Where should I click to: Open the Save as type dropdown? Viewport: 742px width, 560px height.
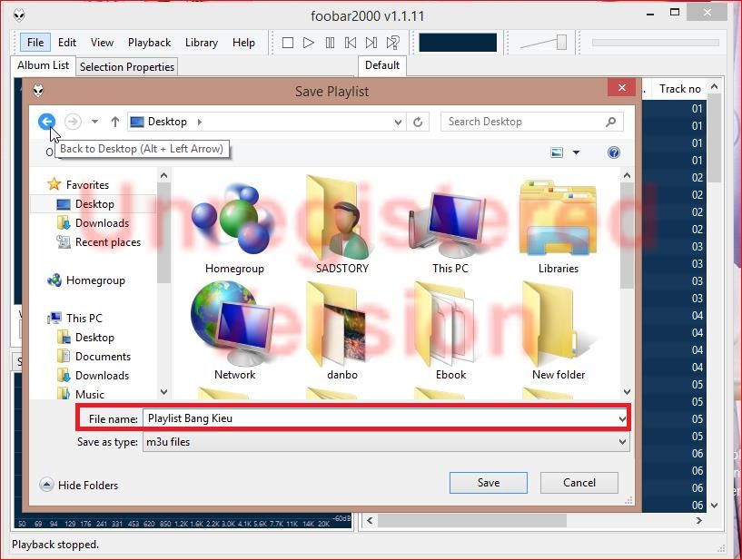386,442
